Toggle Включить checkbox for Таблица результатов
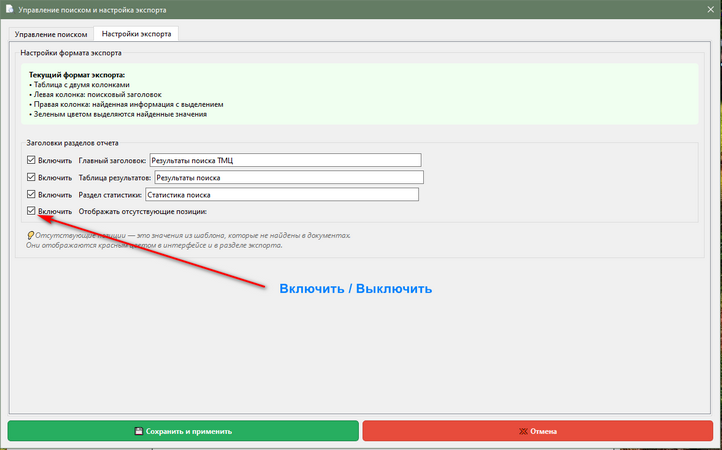Screen dimensions: 722x450 pos(31,177)
